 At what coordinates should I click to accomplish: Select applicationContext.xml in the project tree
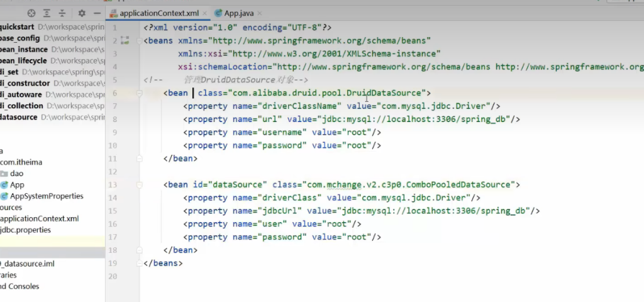[x=39, y=219]
